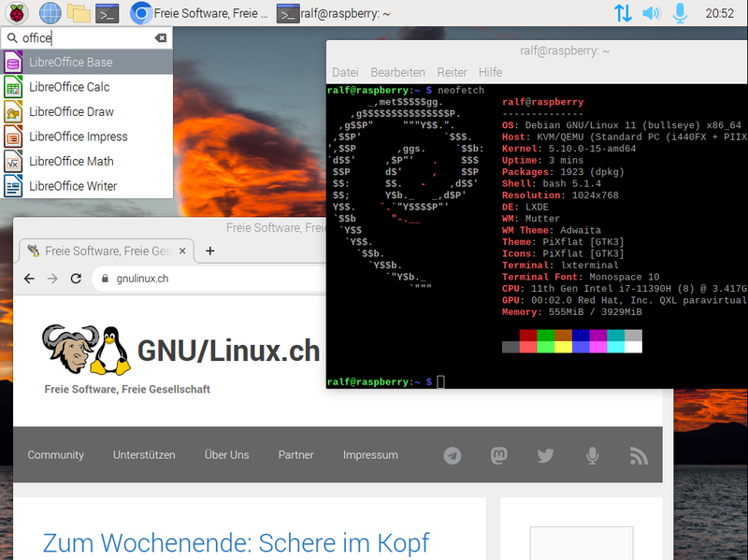This screenshot has height=560, width=748.
Task: Open the Datei menu in terminal
Action: [345, 73]
